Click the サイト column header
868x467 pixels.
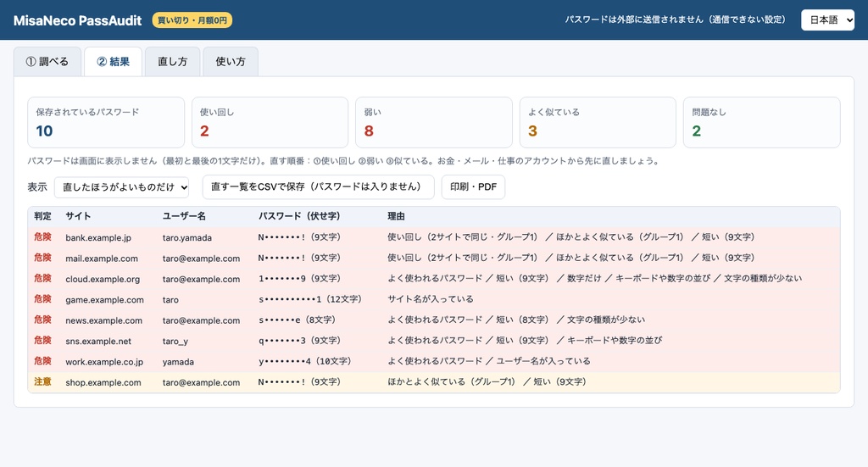[x=78, y=216]
